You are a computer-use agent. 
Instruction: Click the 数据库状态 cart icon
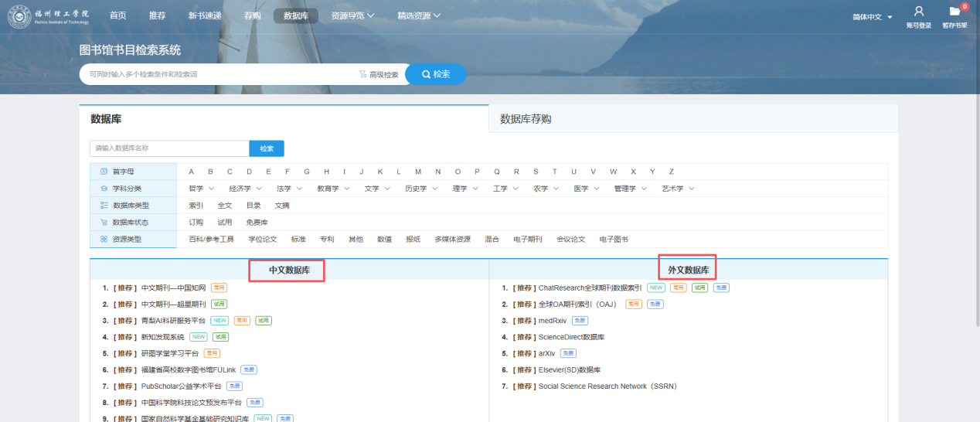(x=104, y=223)
